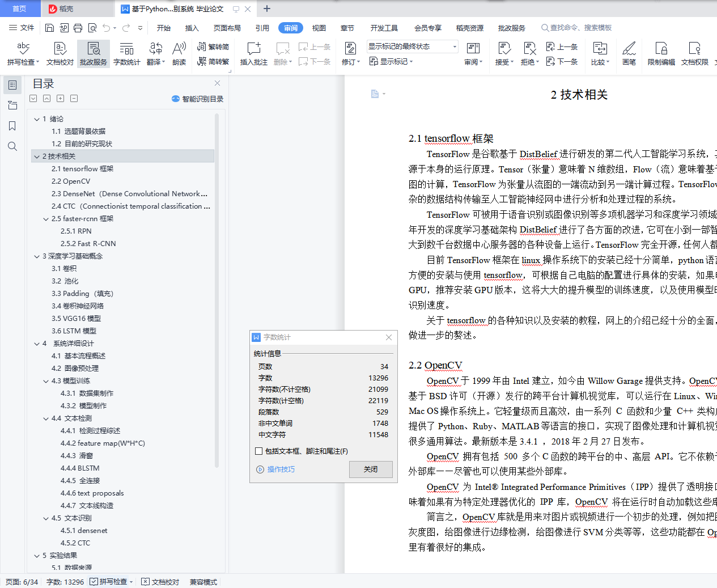Viewport: 717px width, 588px height.
Task: Go to previous change 上一条 in review group
Action: click(562, 47)
